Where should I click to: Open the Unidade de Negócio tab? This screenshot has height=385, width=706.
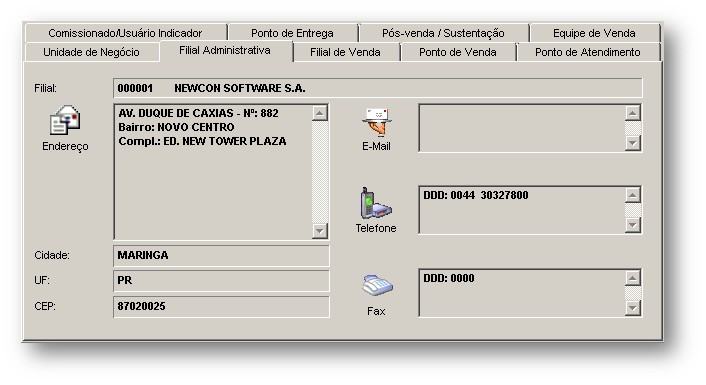[x=91, y=52]
